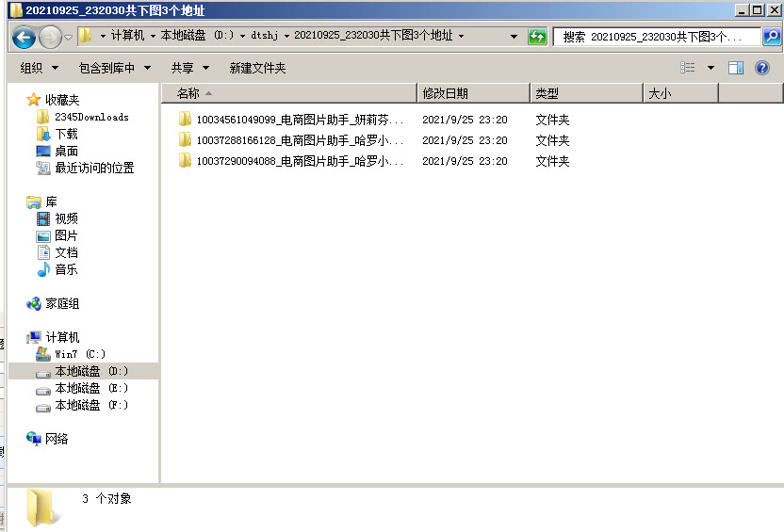Viewport: 784px width, 532px height.
Task: Go back with the blue Back arrow
Action: 24,38
